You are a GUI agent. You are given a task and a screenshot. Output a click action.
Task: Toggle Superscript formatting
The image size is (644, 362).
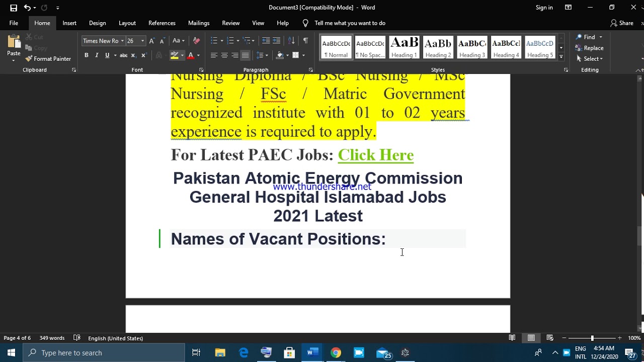(144, 55)
